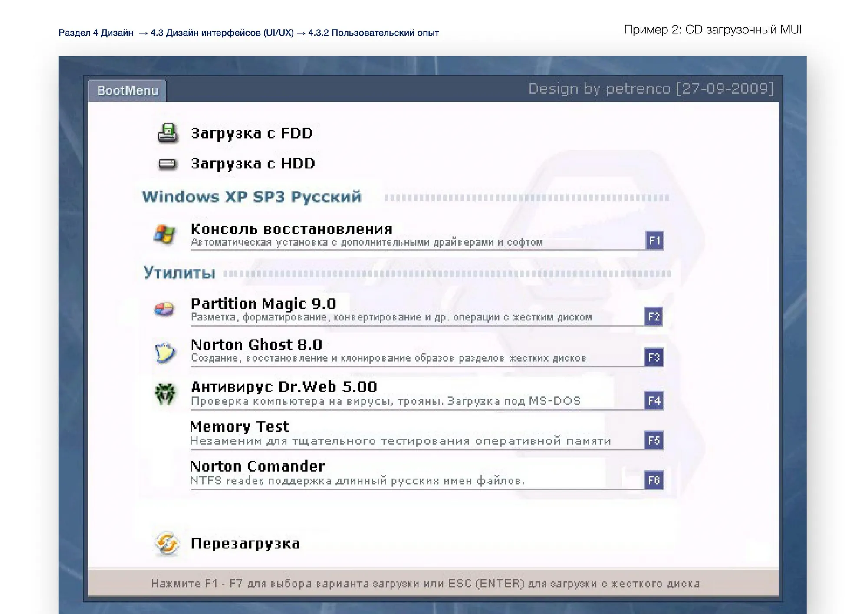
Task: Click the orange reboot arrows icon
Action: pyautogui.click(x=167, y=543)
